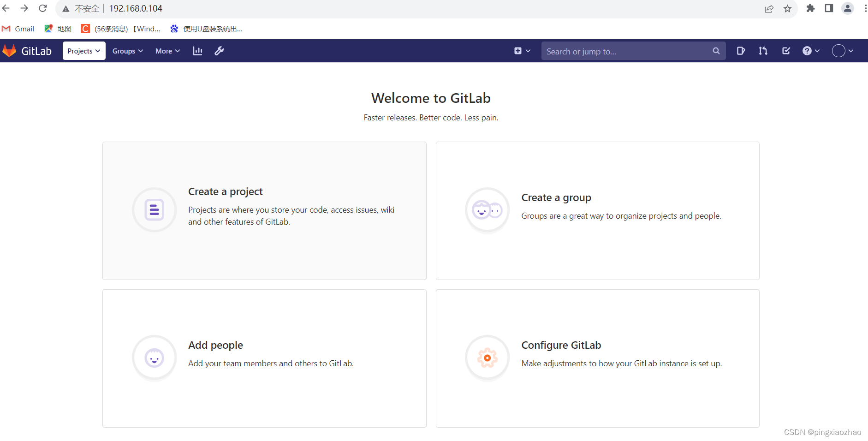Open the (56条消息) CSDN bookmark
This screenshot has height=441, width=868.
point(121,29)
